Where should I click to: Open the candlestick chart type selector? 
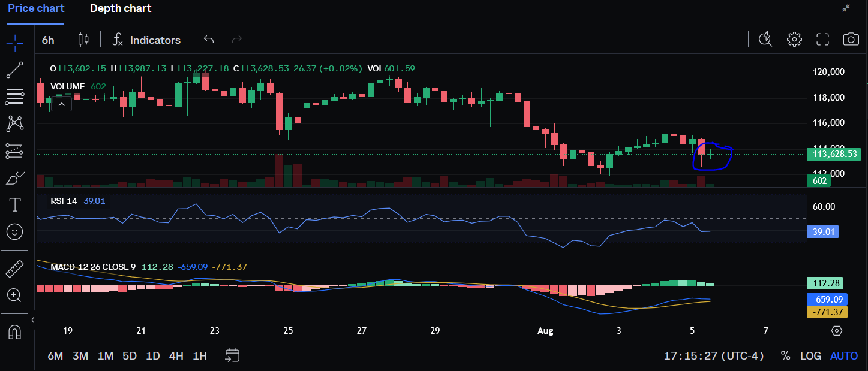click(x=83, y=40)
